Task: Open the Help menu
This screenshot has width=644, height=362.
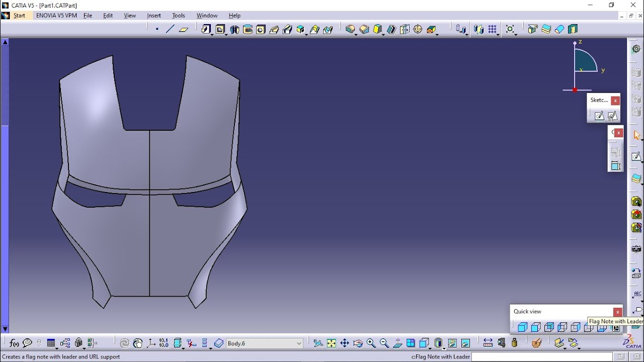Action: (234, 16)
